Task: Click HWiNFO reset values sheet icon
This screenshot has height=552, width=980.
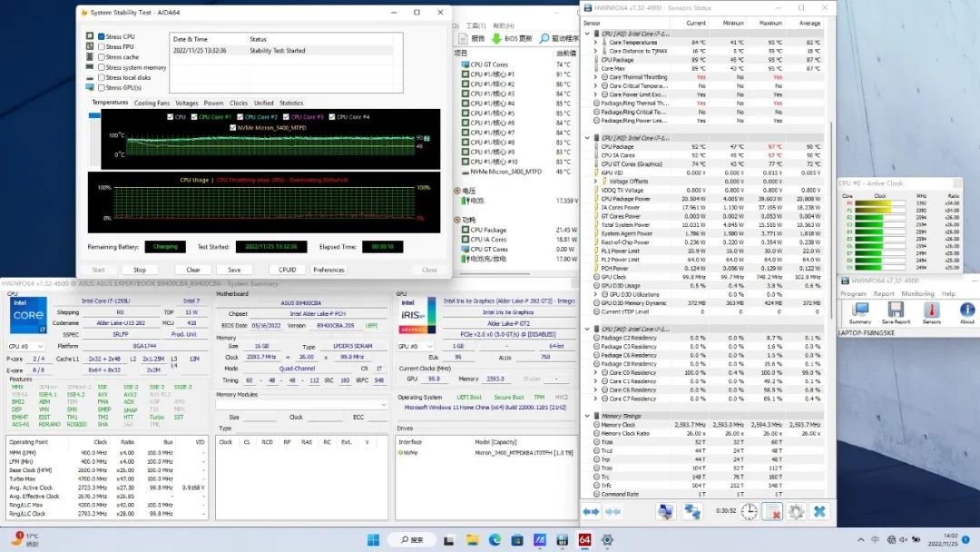Action: pyautogui.click(x=772, y=511)
